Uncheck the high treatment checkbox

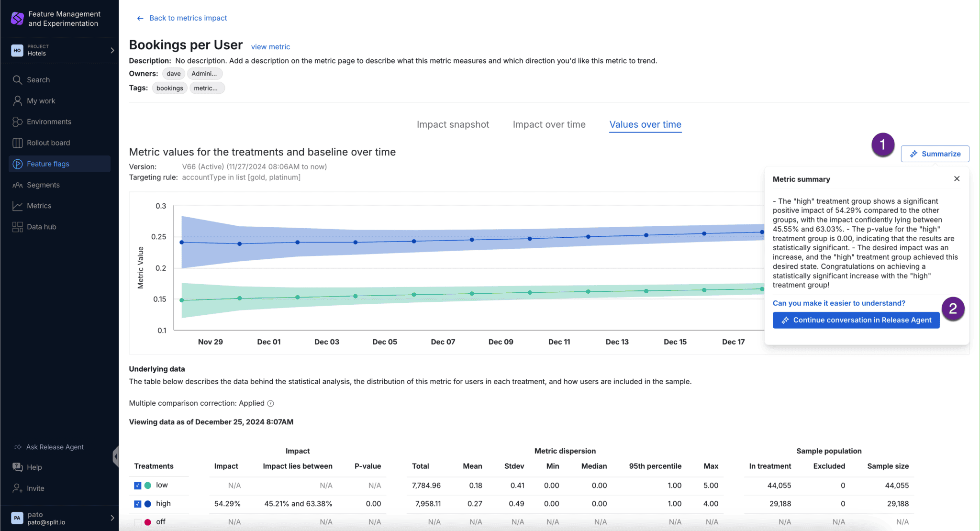[137, 504]
